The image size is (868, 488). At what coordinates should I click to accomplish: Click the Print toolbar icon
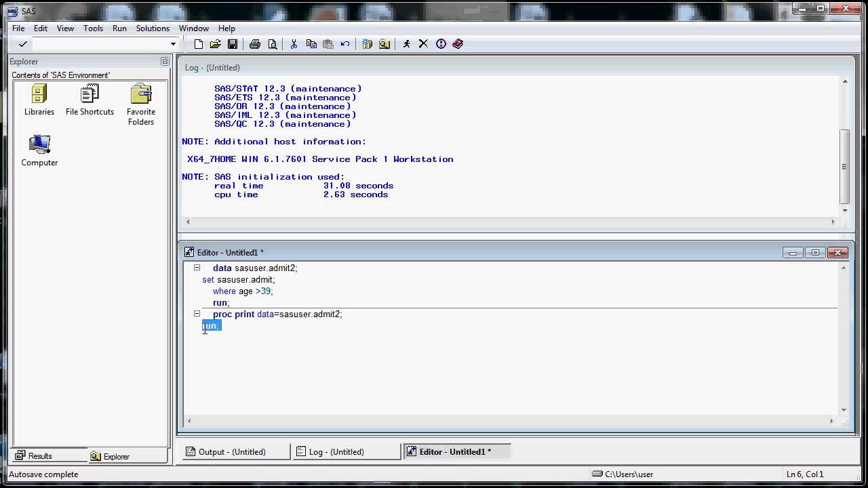[x=255, y=44]
